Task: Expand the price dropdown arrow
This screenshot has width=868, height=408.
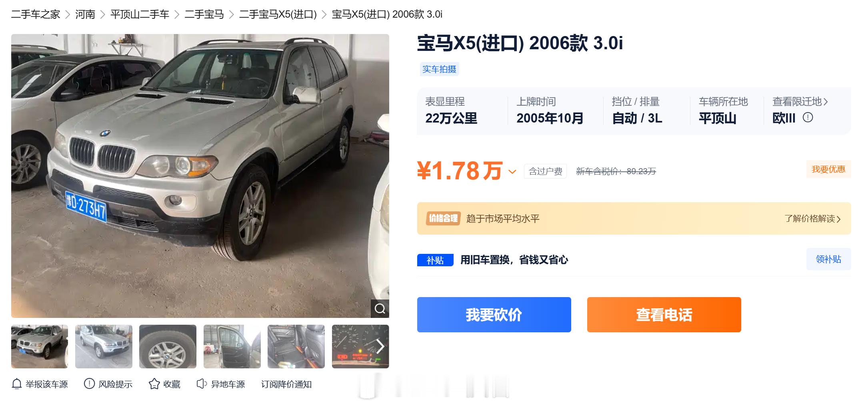Action: (x=512, y=172)
